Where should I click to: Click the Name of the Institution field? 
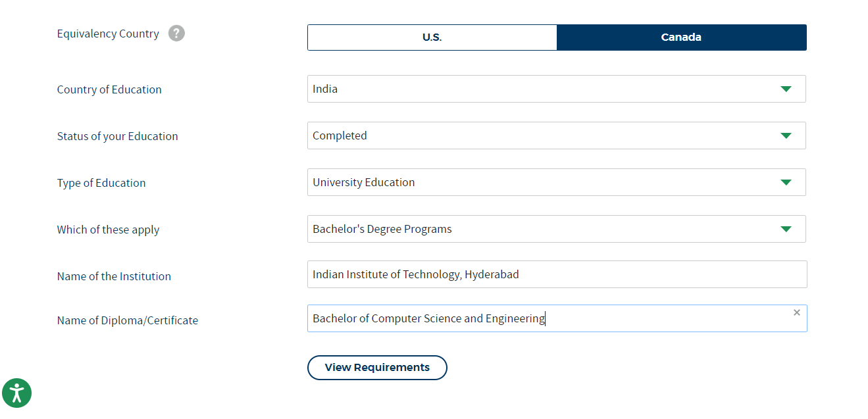tap(556, 274)
